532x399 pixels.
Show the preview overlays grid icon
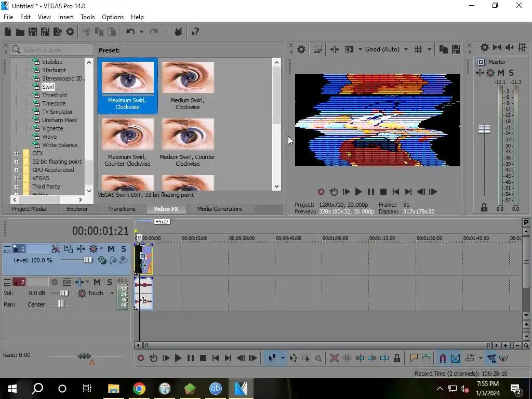[418, 49]
